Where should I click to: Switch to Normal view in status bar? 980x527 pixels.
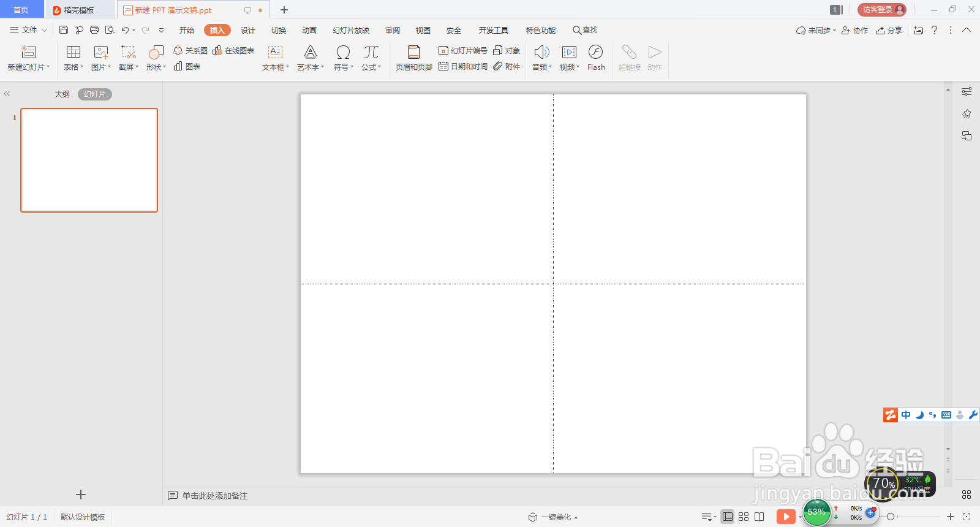[728, 517]
